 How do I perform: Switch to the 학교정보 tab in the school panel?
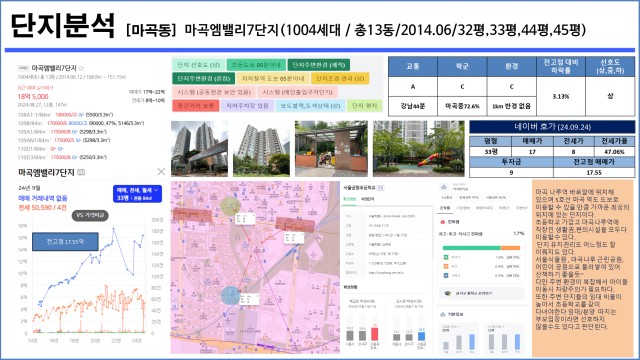[x=349, y=199]
